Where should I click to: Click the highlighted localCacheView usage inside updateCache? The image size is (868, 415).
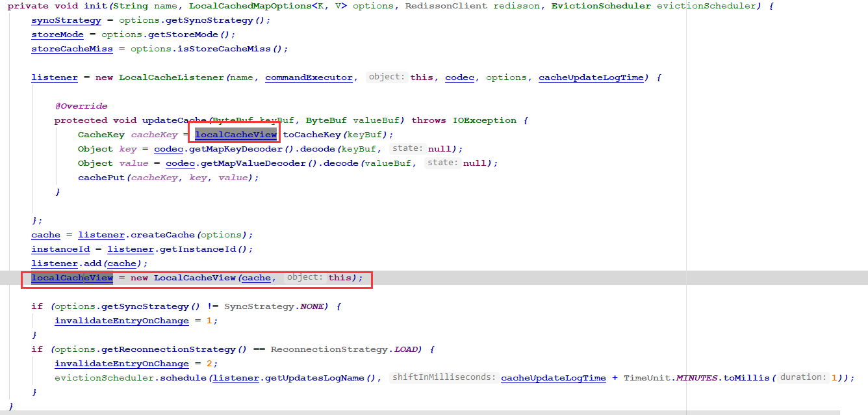click(x=235, y=134)
